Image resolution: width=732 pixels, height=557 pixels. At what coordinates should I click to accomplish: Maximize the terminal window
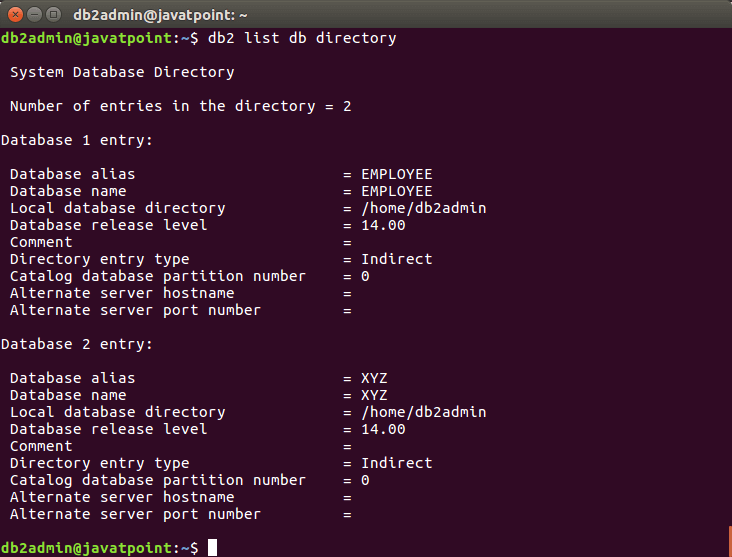[52, 14]
